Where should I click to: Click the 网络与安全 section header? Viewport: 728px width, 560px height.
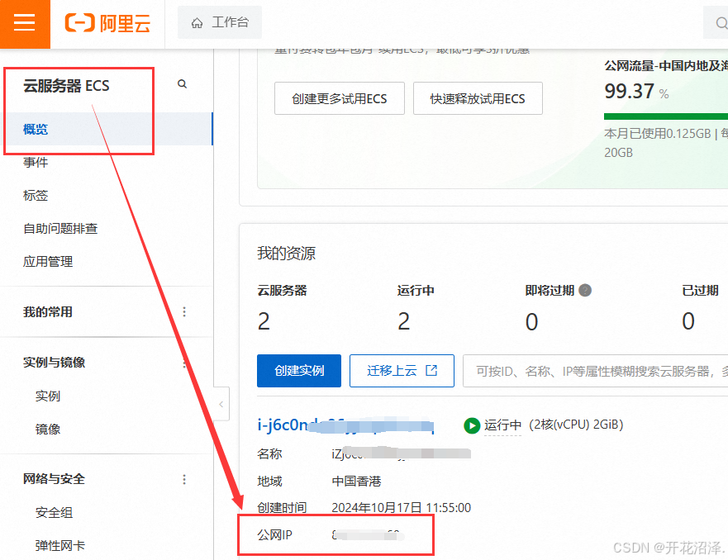click(x=54, y=479)
